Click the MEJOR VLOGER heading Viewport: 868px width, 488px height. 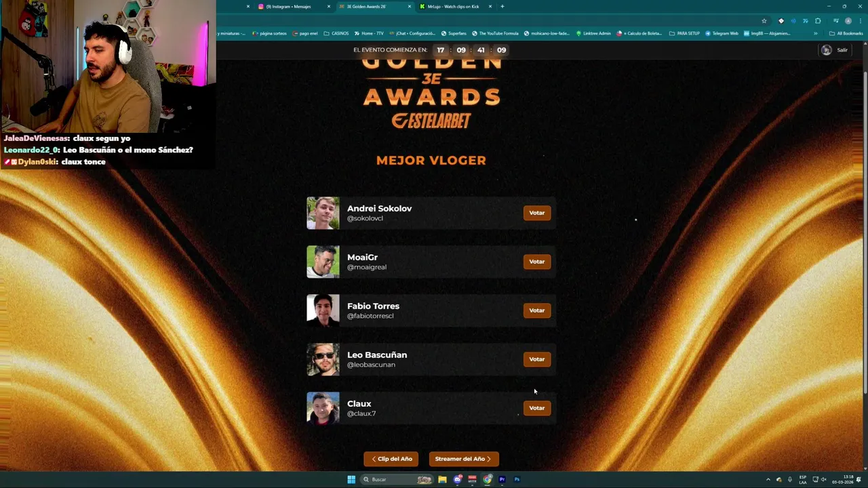431,161
